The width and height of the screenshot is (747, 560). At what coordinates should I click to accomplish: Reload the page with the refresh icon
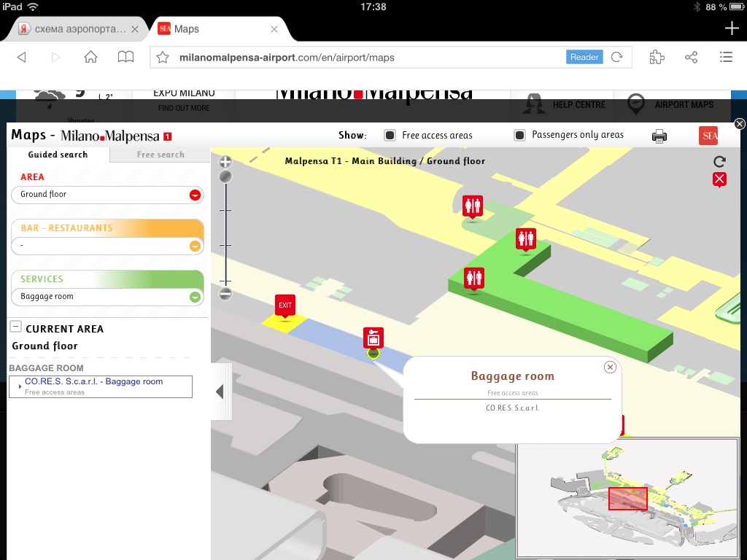coord(617,57)
